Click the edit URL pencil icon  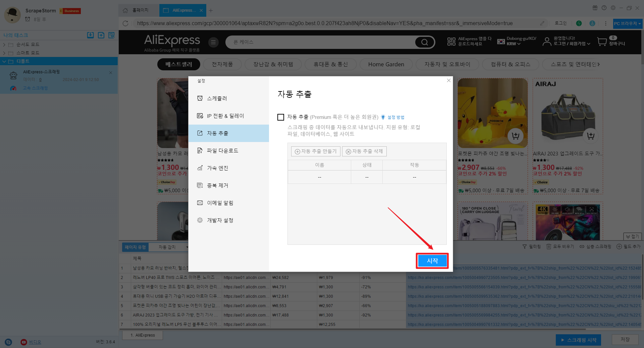click(542, 23)
